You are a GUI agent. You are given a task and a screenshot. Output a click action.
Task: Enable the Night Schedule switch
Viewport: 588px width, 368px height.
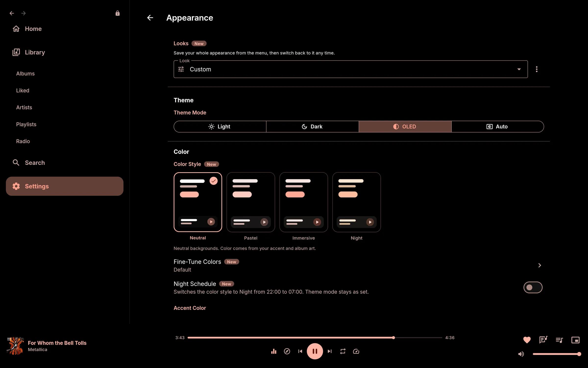point(533,287)
